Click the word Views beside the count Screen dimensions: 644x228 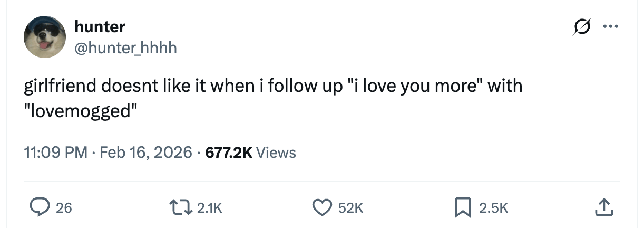point(277,153)
